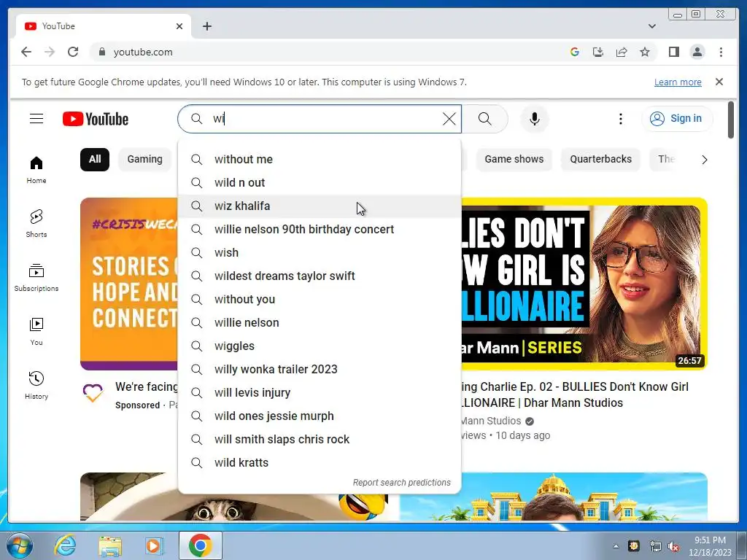Screen dimensions: 747x560
Task: Open Windows Media Player from taskbar
Action: click(153, 545)
